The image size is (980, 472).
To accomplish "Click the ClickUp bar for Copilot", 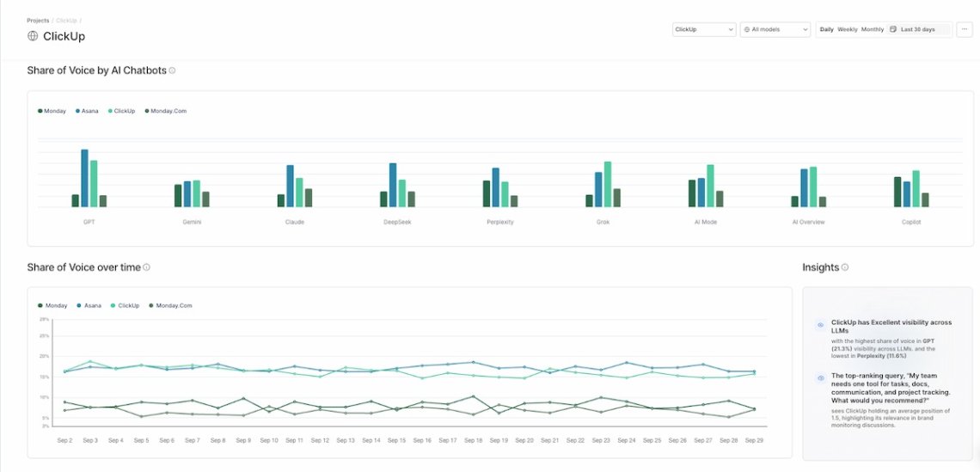I will [x=916, y=189].
